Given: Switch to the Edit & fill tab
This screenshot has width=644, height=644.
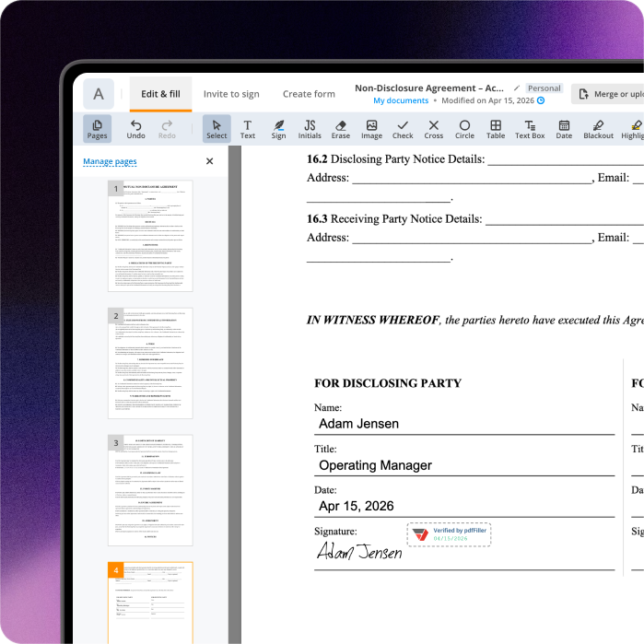Looking at the screenshot, I should 160,94.
